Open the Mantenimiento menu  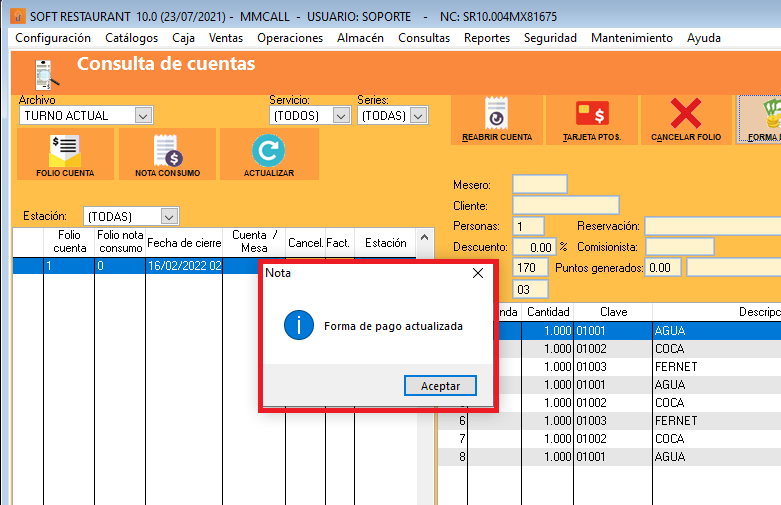[631, 38]
